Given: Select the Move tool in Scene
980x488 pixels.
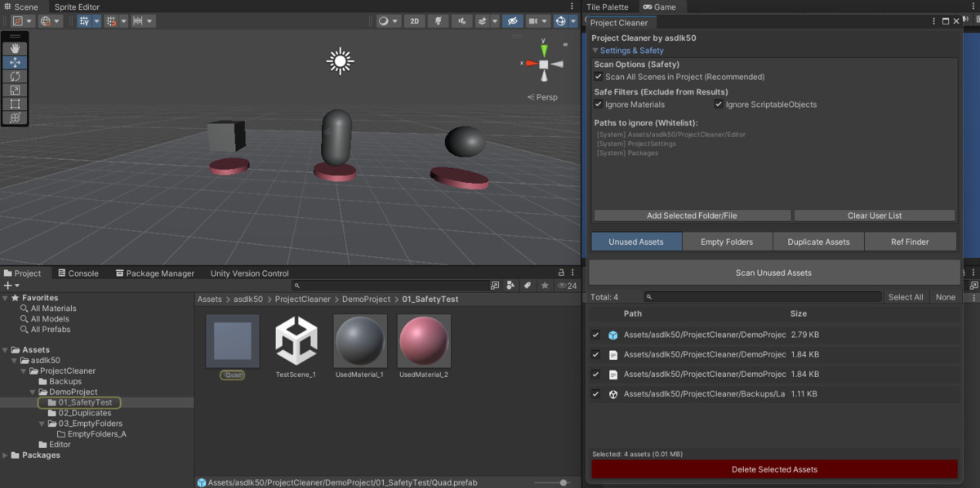Looking at the screenshot, I should (15, 62).
